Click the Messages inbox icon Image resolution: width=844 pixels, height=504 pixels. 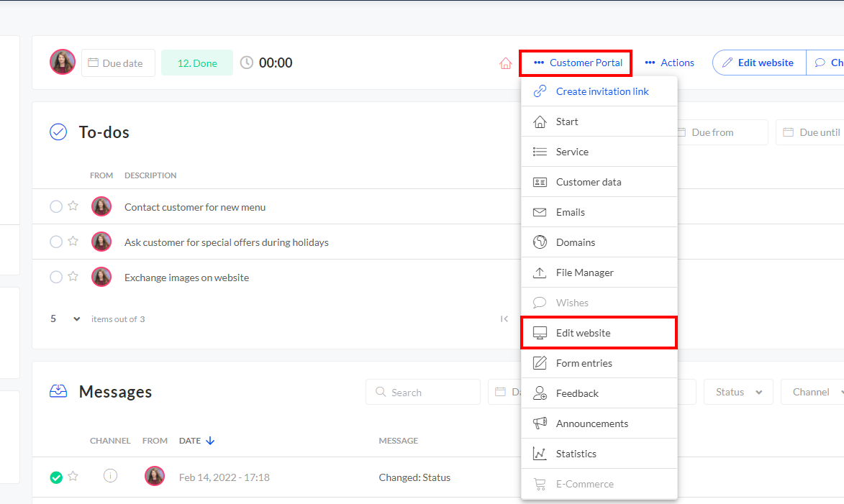pyautogui.click(x=58, y=391)
